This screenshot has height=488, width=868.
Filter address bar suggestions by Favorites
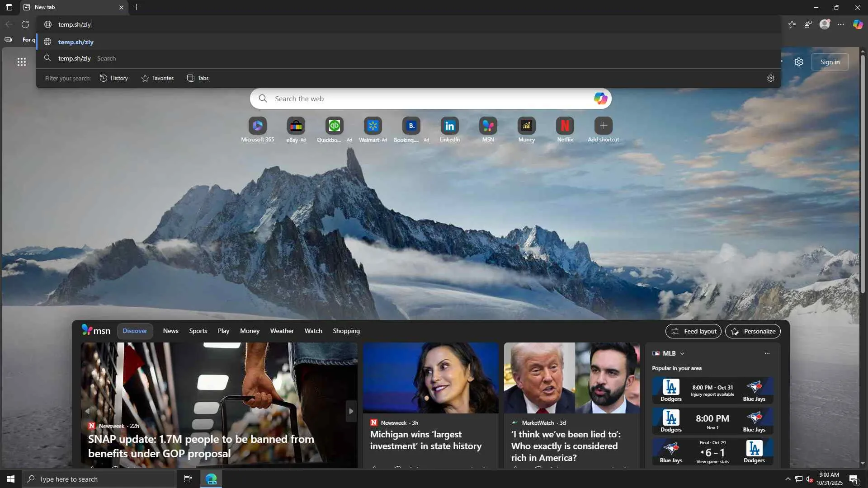pyautogui.click(x=157, y=78)
